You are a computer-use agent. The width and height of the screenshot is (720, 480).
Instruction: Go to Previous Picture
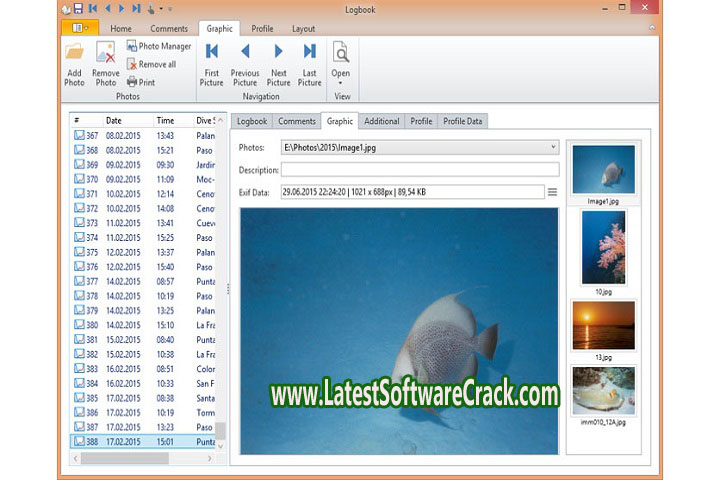245,53
